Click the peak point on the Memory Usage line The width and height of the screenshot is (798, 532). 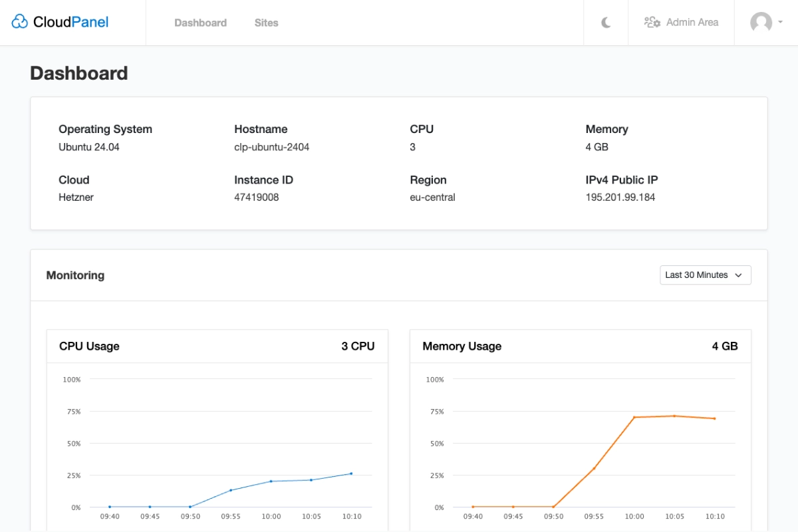click(x=675, y=415)
